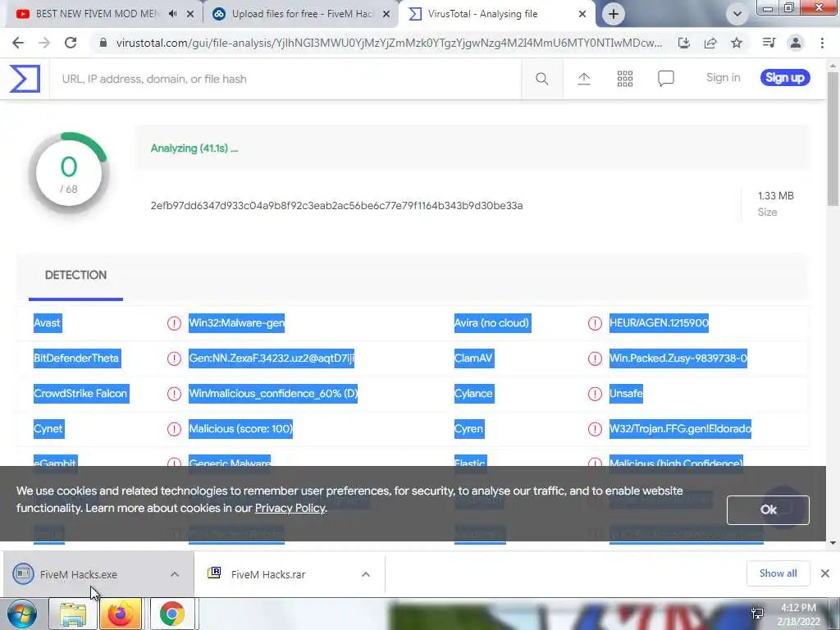This screenshot has width=840, height=630.
Task: Click the ClamAV detection warning icon
Action: click(595, 358)
